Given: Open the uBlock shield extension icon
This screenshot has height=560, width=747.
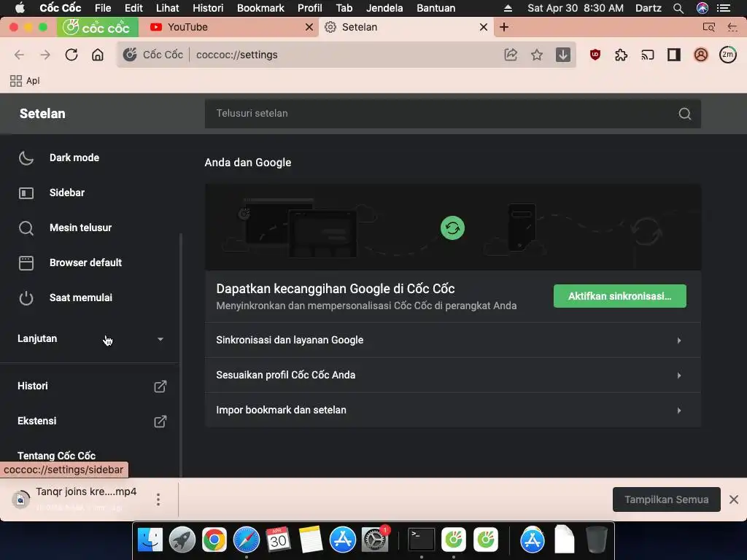Looking at the screenshot, I should [595, 55].
